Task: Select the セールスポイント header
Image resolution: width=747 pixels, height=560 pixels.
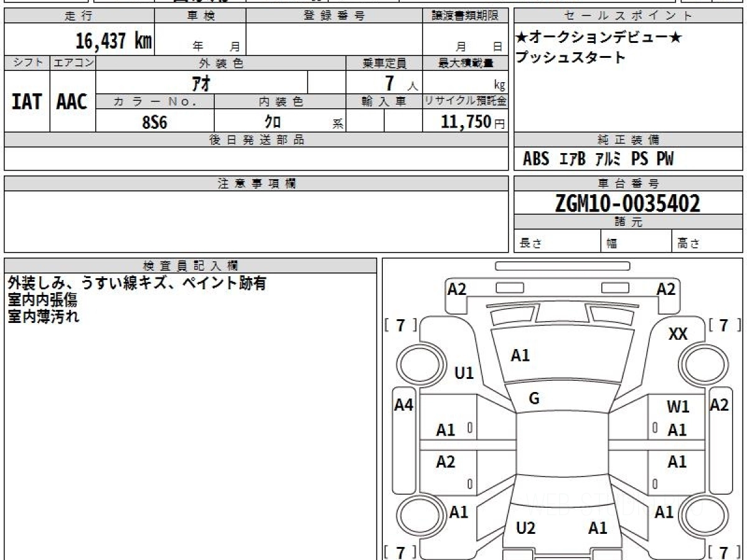Action: (x=629, y=16)
